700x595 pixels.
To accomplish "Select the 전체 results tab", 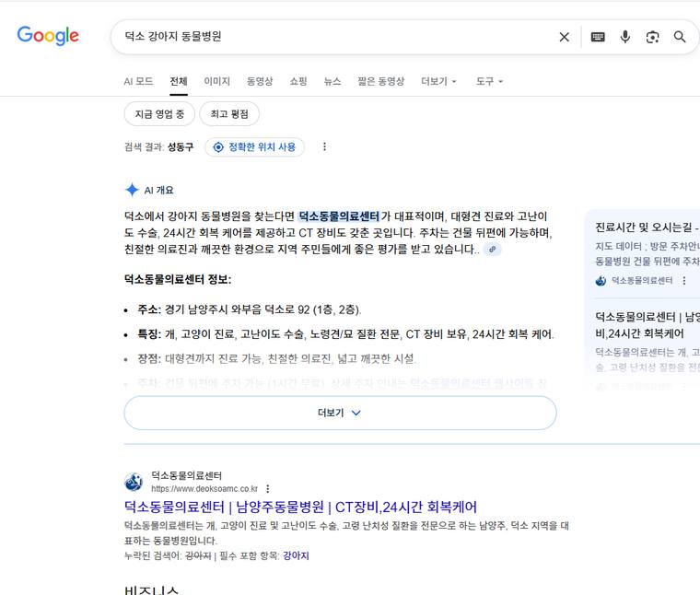I will (179, 81).
